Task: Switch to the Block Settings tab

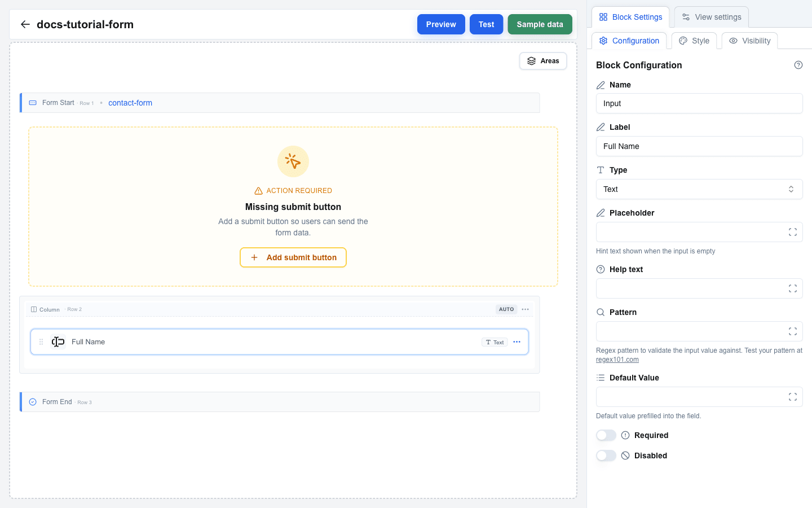Action: click(x=630, y=17)
